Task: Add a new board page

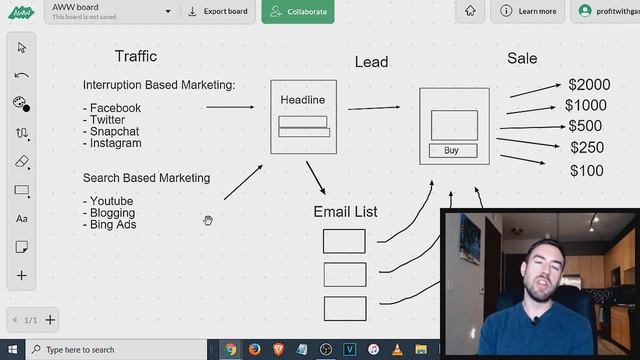Action: pyautogui.click(x=50, y=320)
